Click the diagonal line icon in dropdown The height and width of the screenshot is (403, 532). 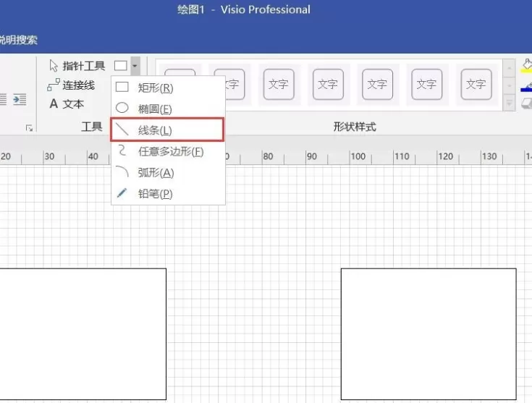[x=122, y=130]
